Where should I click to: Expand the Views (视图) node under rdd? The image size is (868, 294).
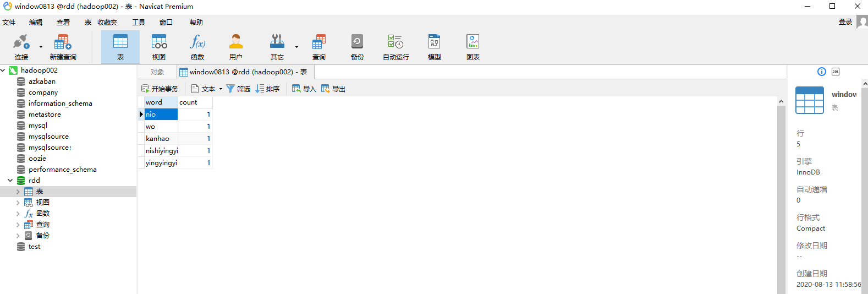point(18,203)
